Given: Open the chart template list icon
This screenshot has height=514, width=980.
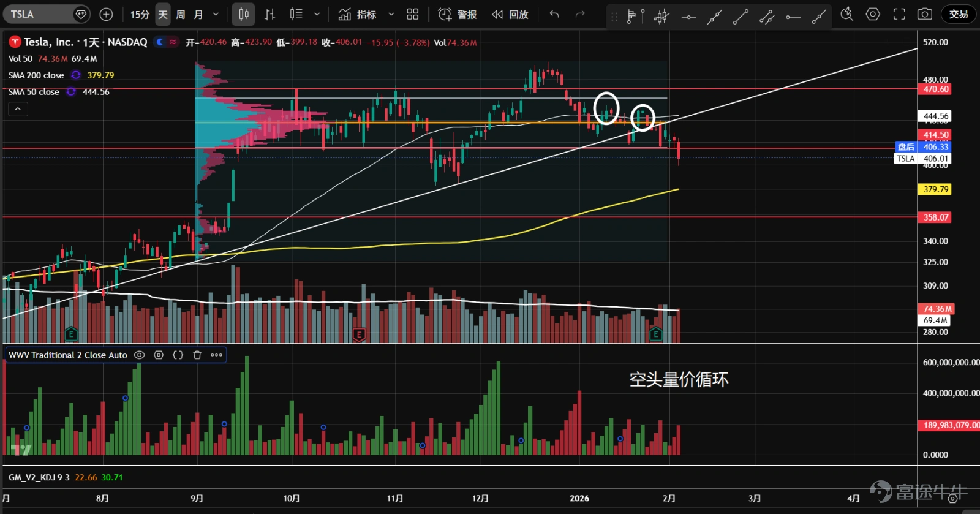Looking at the screenshot, I should coord(296,14).
